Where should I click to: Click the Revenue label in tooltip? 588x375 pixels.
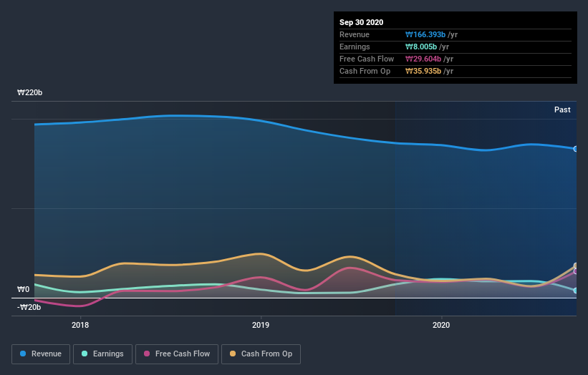pos(355,34)
